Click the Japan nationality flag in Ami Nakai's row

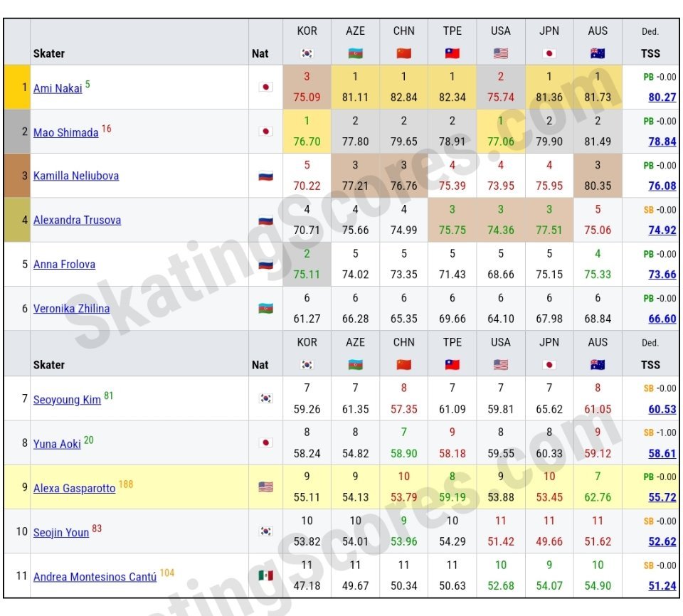pos(265,87)
